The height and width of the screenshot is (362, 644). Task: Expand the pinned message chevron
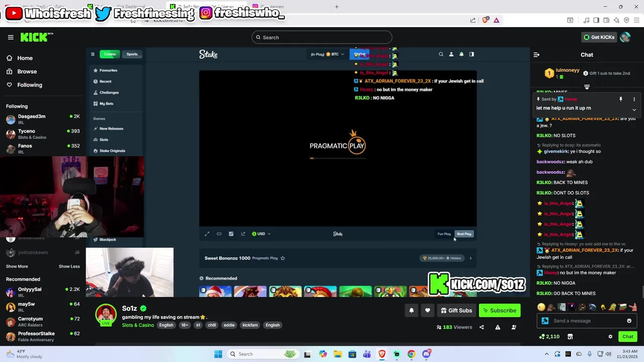click(634, 110)
